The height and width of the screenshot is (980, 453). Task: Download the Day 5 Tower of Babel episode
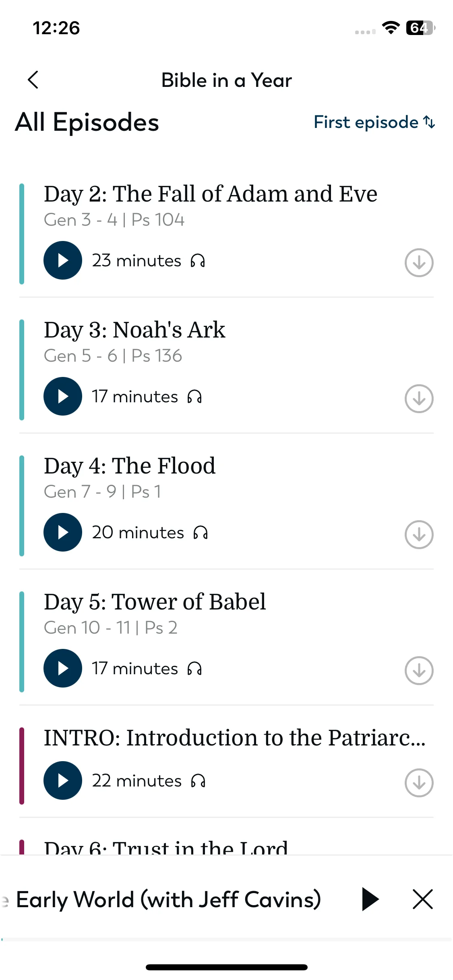(x=419, y=671)
